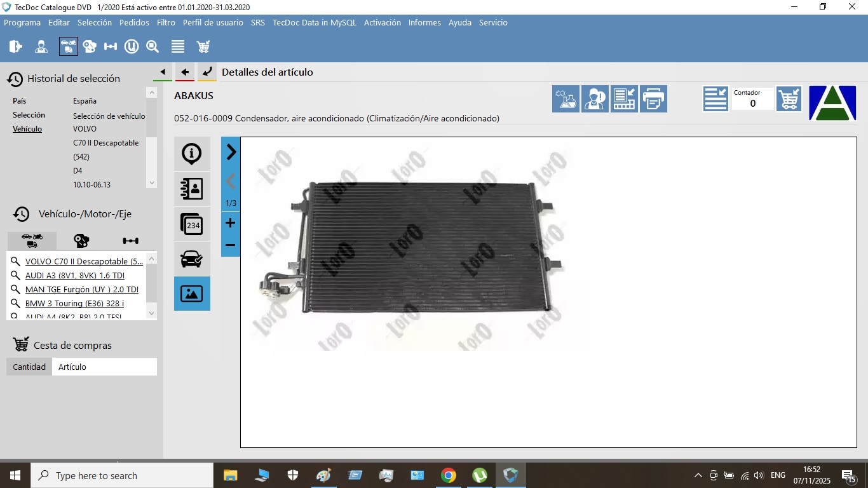
Task: Go to the next article image
Action: tap(231, 152)
